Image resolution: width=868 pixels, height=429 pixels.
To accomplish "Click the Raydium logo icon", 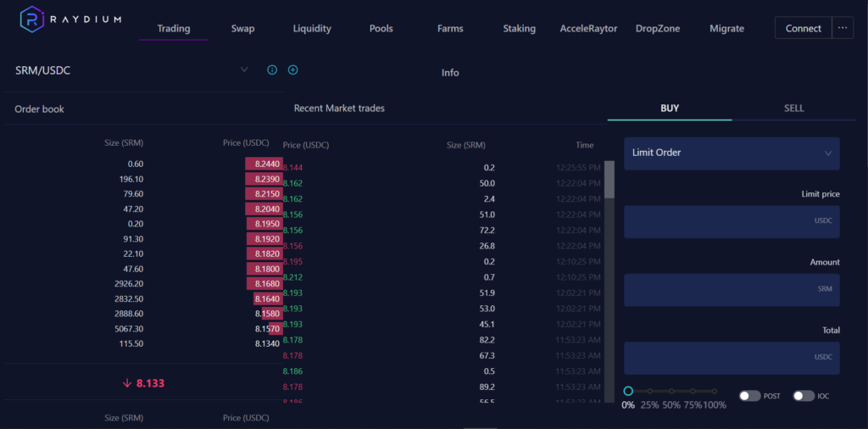I will [x=32, y=19].
